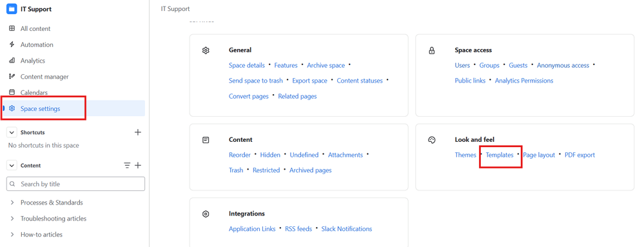The height and width of the screenshot is (247, 644).
Task: Click the Look and feel palette icon
Action: point(432,140)
